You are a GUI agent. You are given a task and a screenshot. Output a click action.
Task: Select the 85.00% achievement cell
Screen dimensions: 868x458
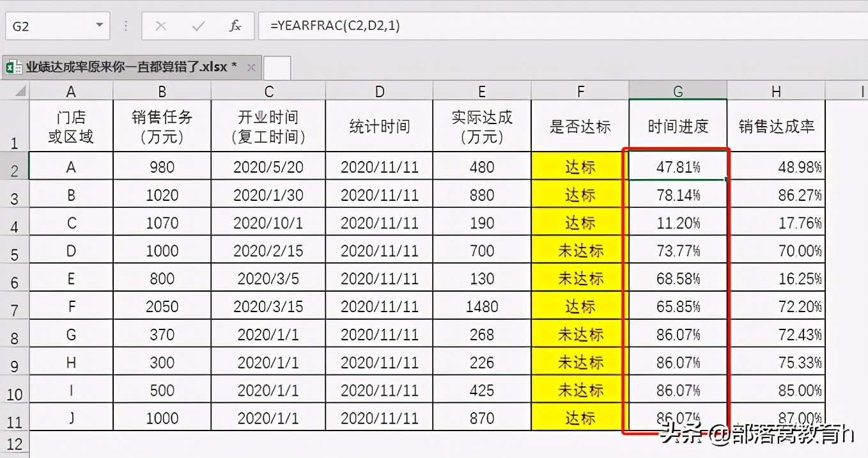pyautogui.click(x=776, y=390)
